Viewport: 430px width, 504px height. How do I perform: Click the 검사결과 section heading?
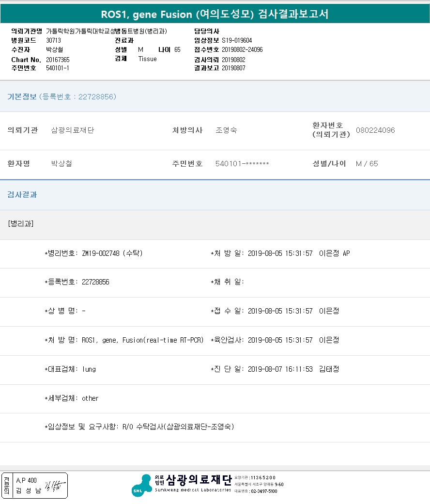click(x=22, y=195)
